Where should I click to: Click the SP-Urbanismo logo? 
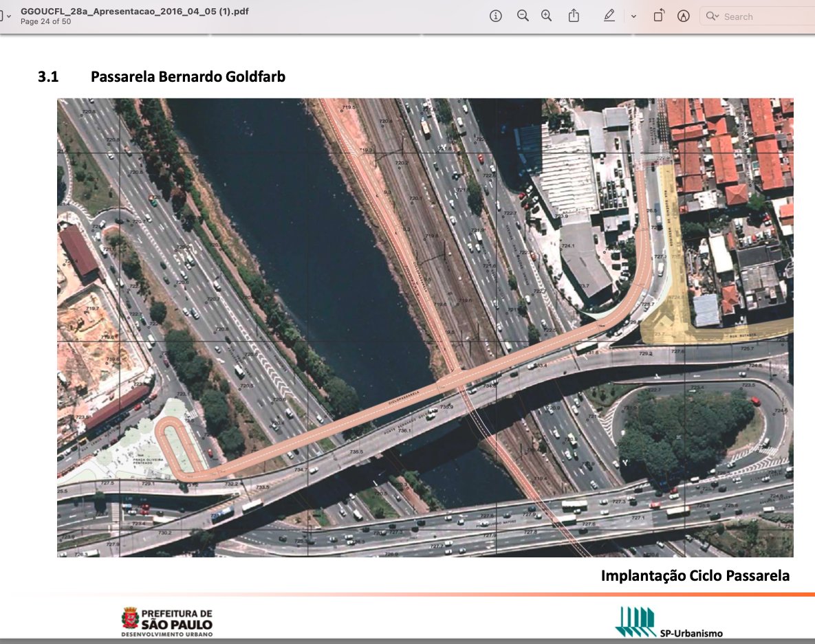pos(669,623)
